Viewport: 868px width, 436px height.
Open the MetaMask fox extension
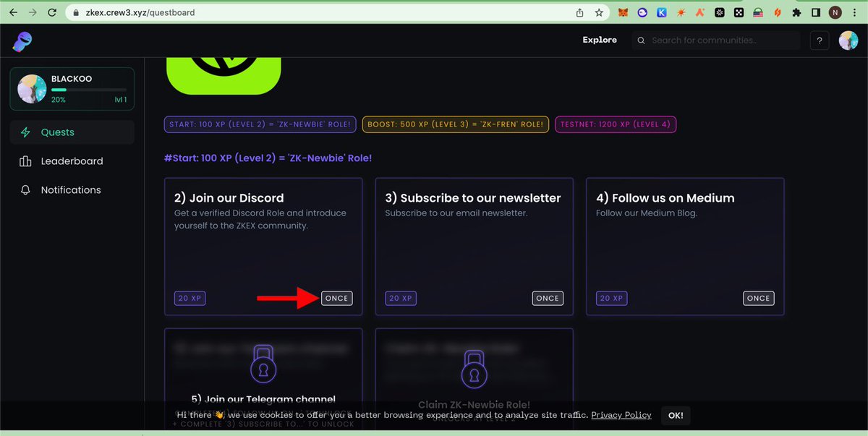point(624,12)
